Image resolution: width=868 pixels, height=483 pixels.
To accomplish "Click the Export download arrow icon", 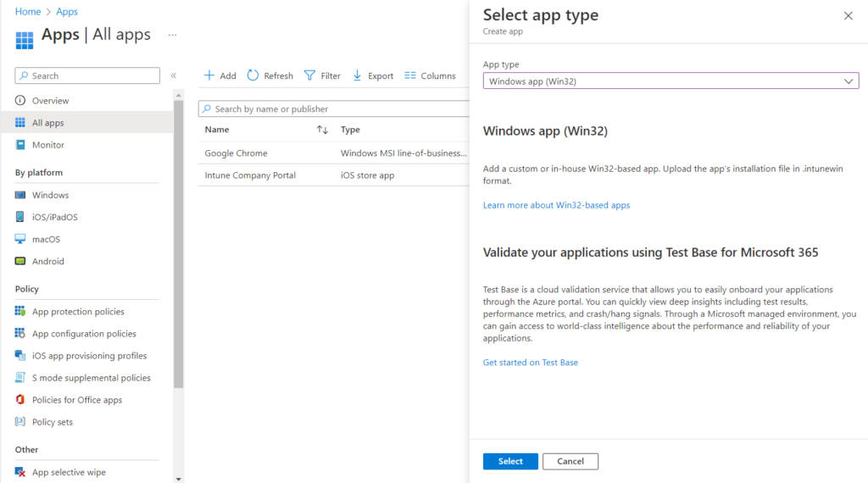I will coord(358,75).
